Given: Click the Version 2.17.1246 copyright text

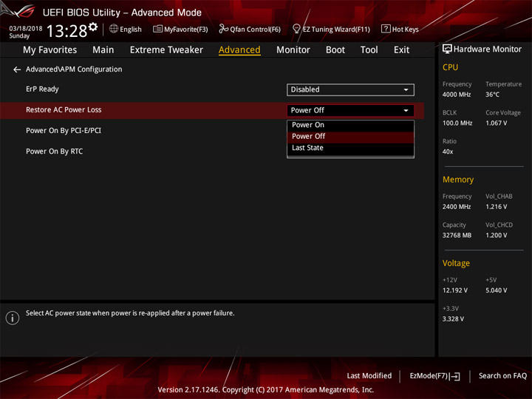Looking at the screenshot, I should pyautogui.click(x=266, y=389).
